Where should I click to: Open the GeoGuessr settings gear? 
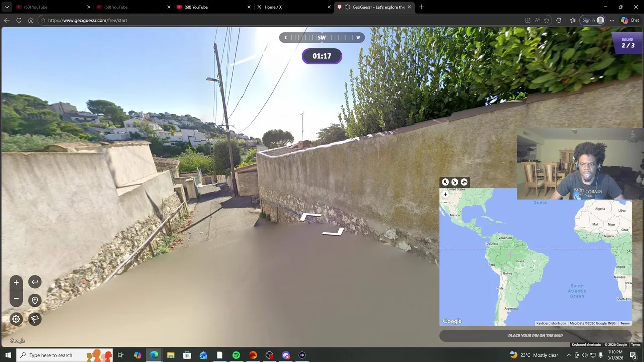tap(16, 319)
